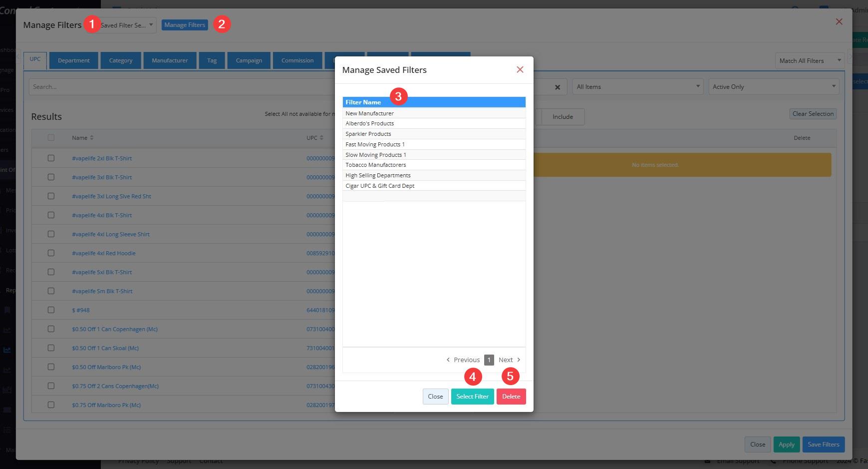Close the Manage Filters window with red X
868x469 pixels.
[x=839, y=21]
